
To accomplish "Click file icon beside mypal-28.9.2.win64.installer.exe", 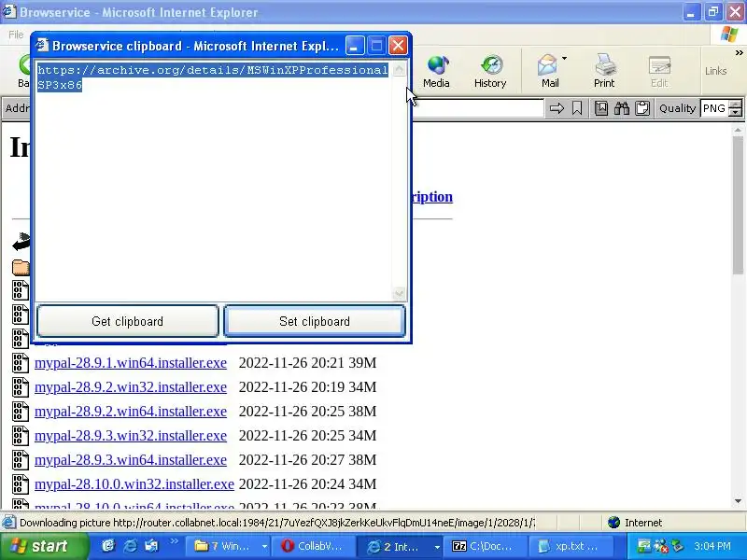I will [20, 412].
